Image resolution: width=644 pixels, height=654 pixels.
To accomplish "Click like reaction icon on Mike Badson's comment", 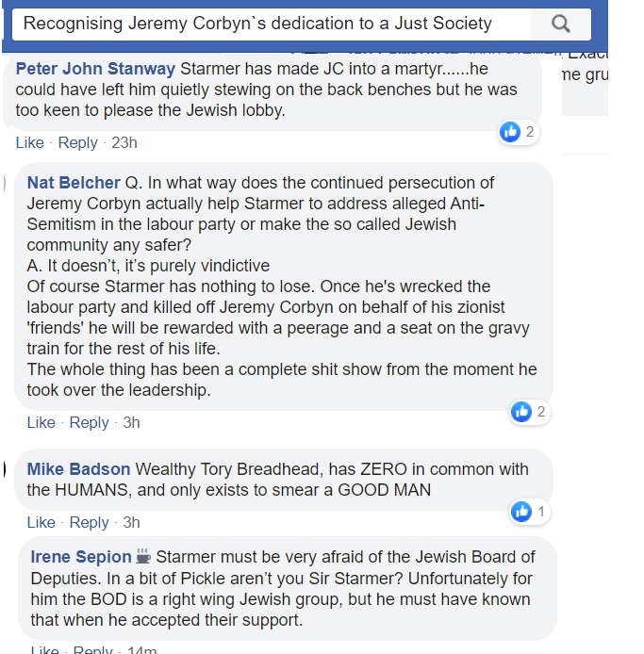I will tap(521, 512).
